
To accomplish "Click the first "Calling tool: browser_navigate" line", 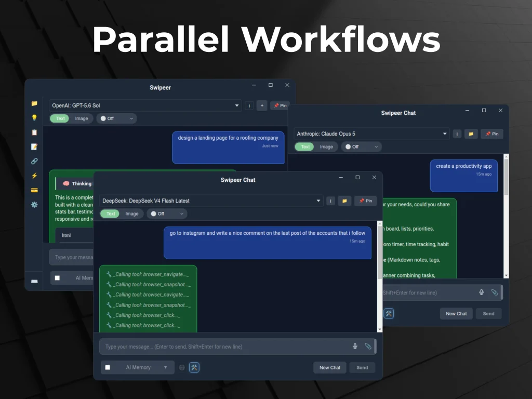I will (x=148, y=274).
